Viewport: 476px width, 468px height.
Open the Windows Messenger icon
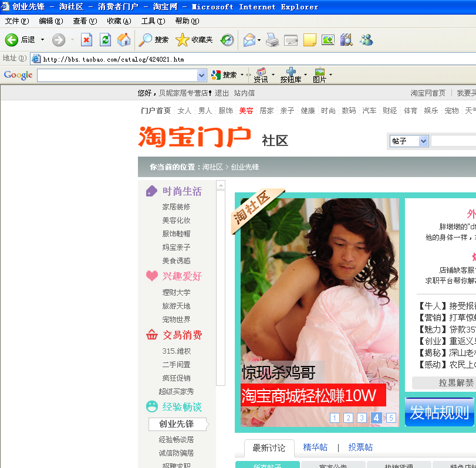click(367, 40)
